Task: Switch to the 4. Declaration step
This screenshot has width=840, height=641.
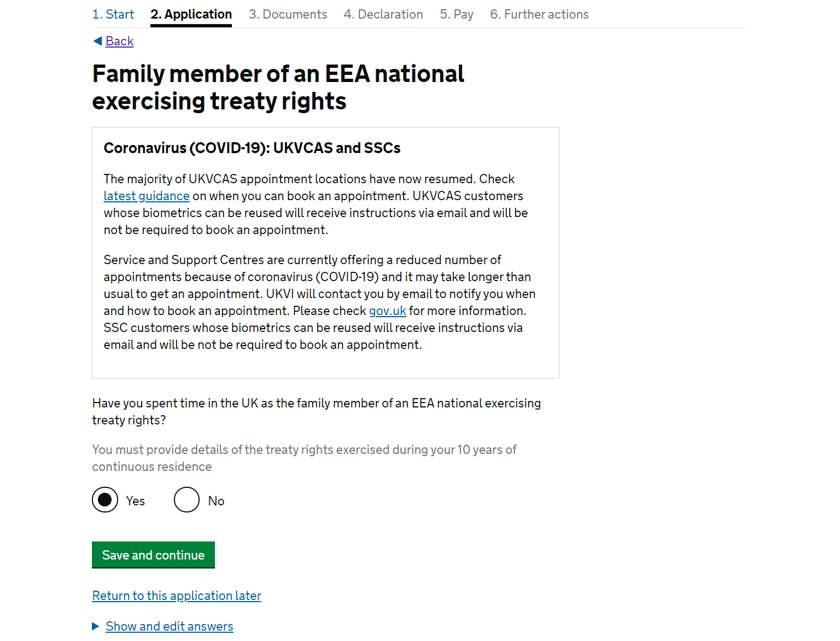Action: 383,14
